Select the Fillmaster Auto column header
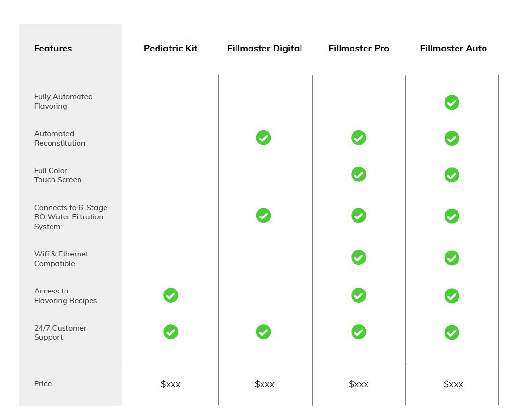Screen dimensions: 524x420 pos(453,49)
